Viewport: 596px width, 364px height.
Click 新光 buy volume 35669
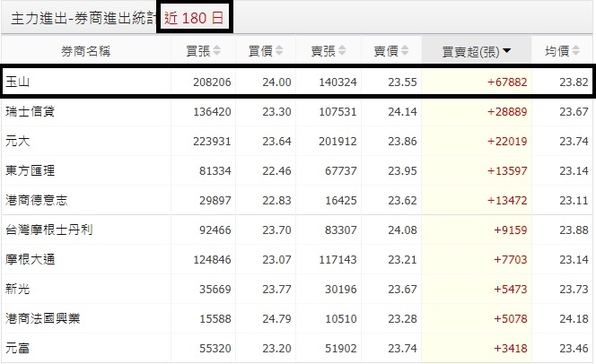(215, 290)
